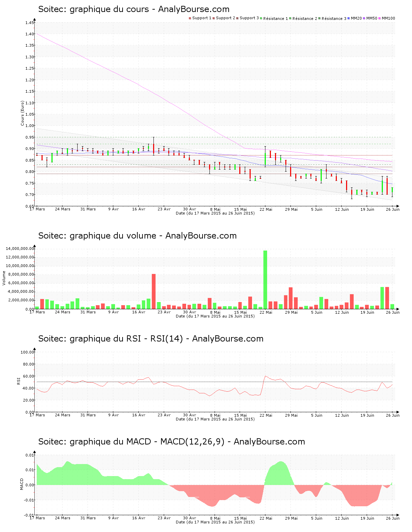The height and width of the screenshot is (532, 412).
Task: Click the 0.65 value on price axis
Action: click(30, 206)
